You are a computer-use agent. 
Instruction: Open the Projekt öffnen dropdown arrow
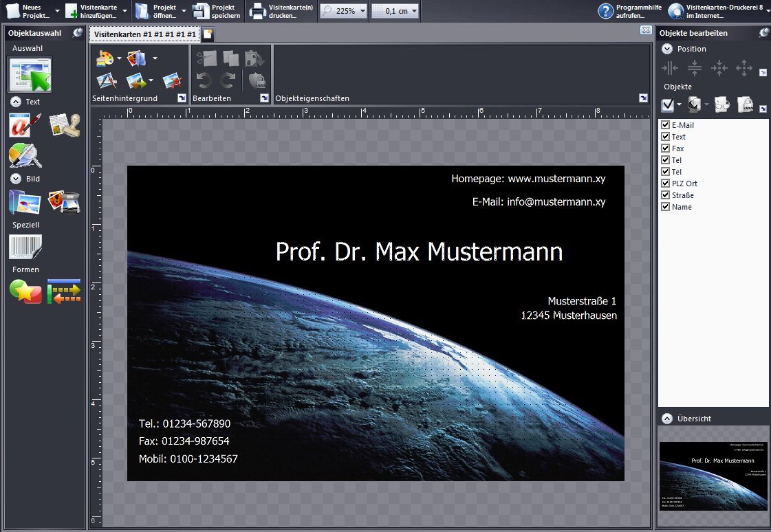(184, 11)
